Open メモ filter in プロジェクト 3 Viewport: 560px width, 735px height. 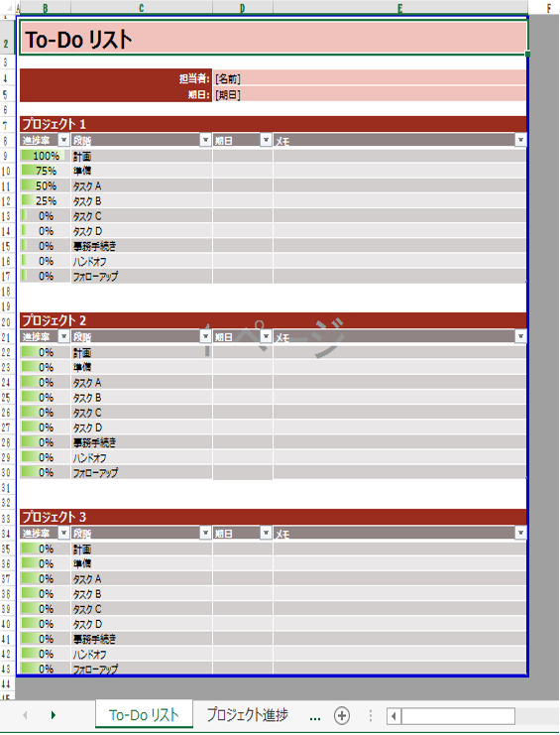coord(520,533)
